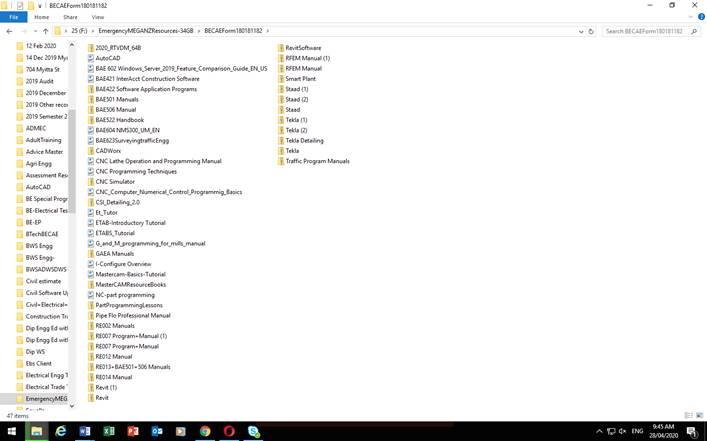The width and height of the screenshot is (707, 441).
Task: Click the muted speaker volume icon
Action: point(623,432)
